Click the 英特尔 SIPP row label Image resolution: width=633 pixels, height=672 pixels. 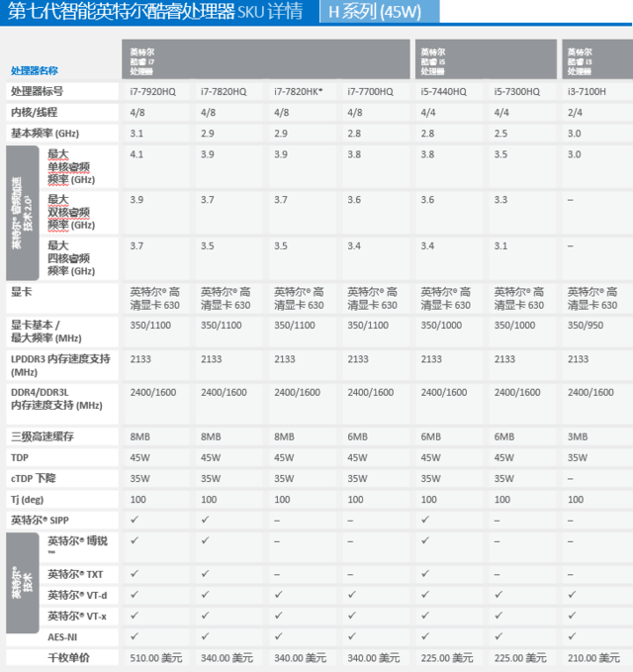[x=40, y=521]
